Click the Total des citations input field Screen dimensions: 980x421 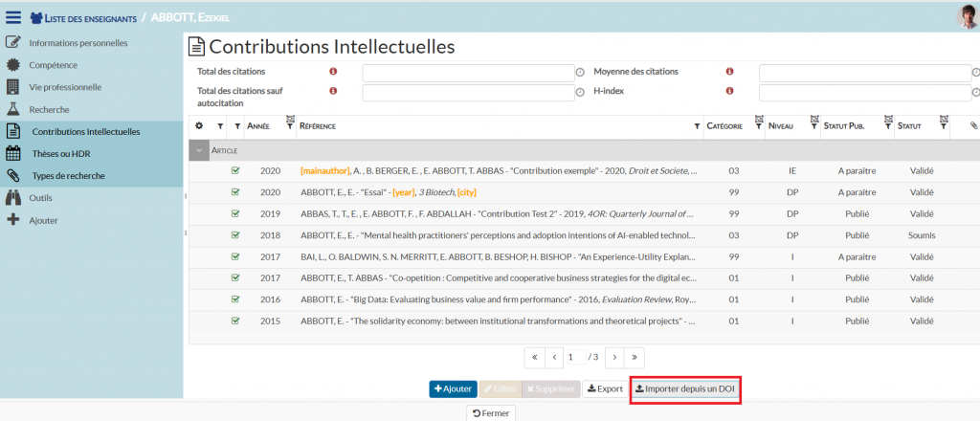[467, 73]
